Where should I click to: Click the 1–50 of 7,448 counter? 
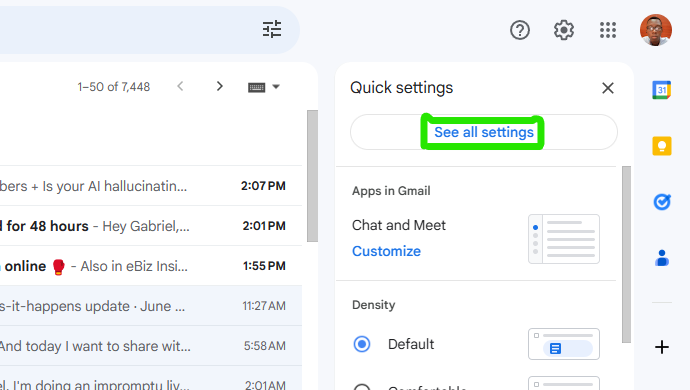tap(114, 87)
